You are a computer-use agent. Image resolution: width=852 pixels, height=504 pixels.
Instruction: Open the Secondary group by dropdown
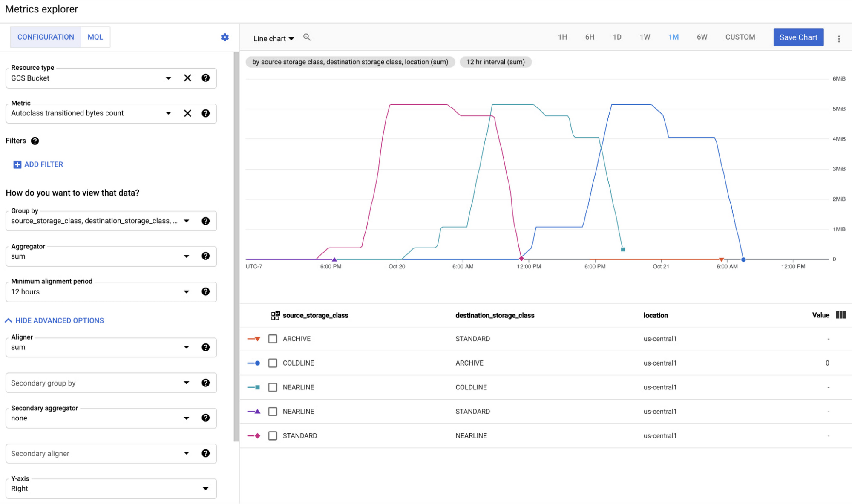[x=187, y=383]
